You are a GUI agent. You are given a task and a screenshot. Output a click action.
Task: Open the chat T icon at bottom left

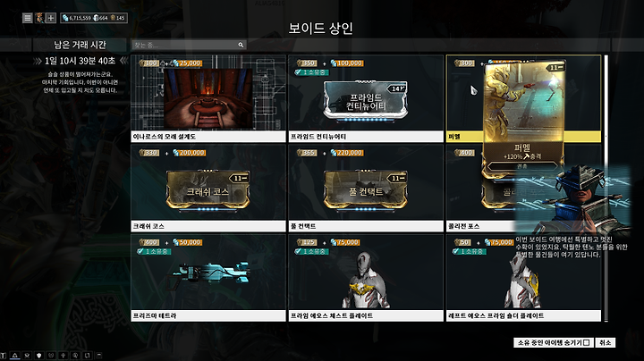[x=3, y=356]
